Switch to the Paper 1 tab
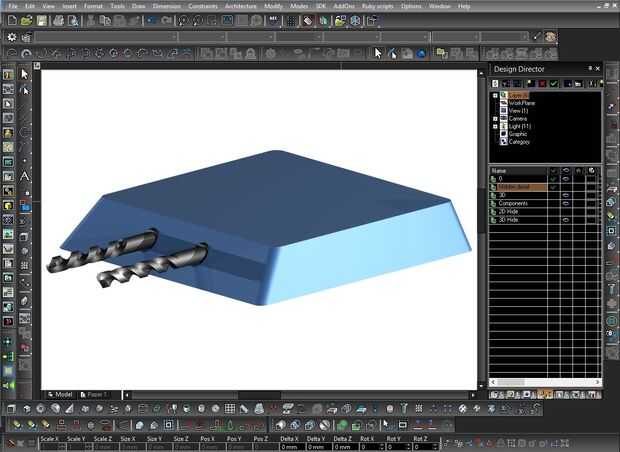The height and width of the screenshot is (452, 620). 97,394
